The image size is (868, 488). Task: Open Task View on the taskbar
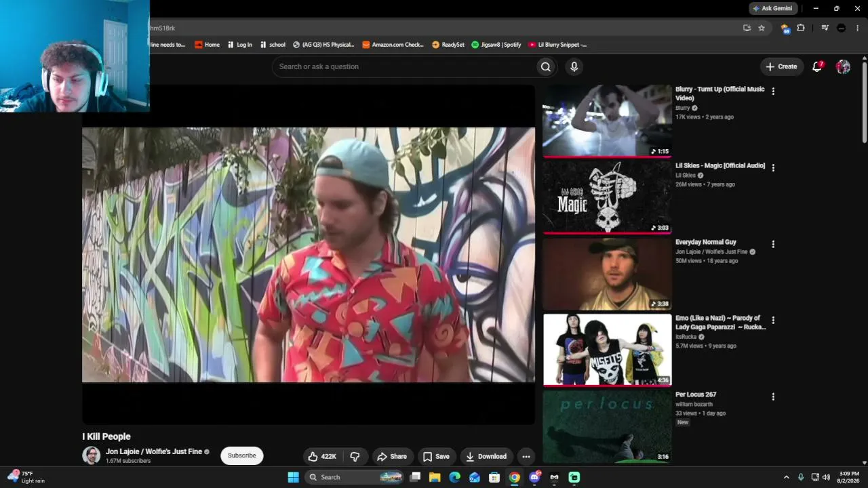click(x=415, y=477)
